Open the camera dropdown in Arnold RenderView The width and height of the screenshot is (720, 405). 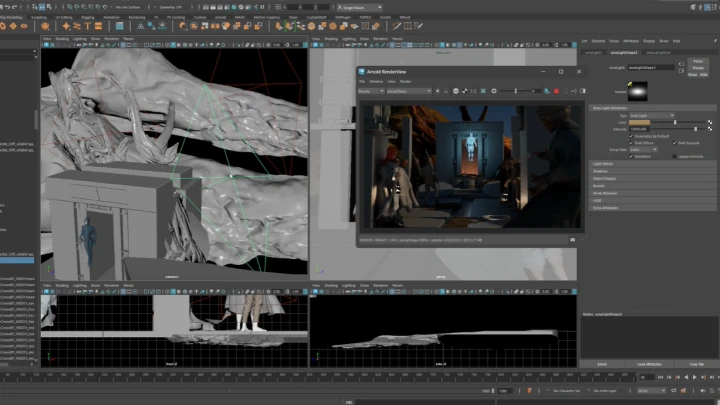point(409,91)
